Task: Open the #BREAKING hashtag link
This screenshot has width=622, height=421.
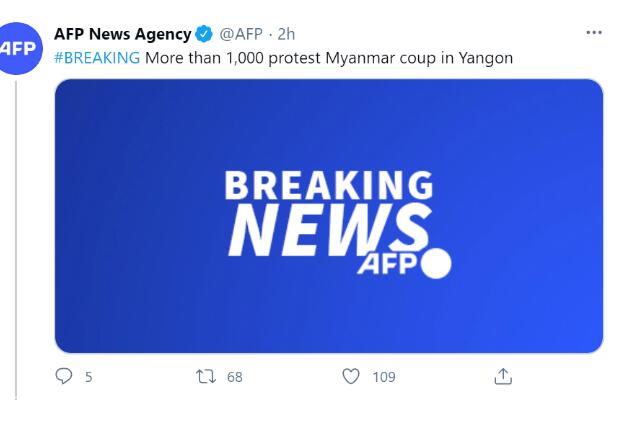Action: (97, 58)
